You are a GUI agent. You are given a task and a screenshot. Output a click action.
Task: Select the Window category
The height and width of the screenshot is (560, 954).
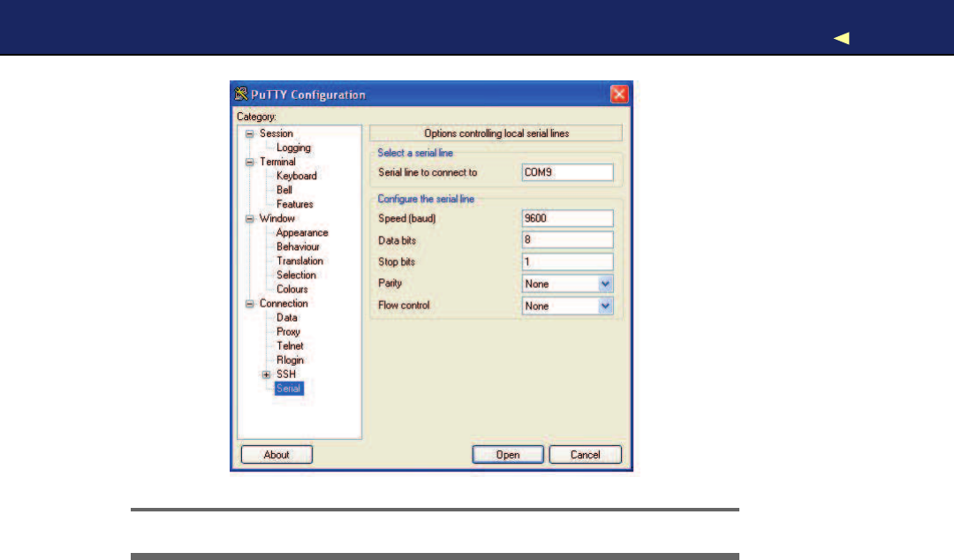276,218
